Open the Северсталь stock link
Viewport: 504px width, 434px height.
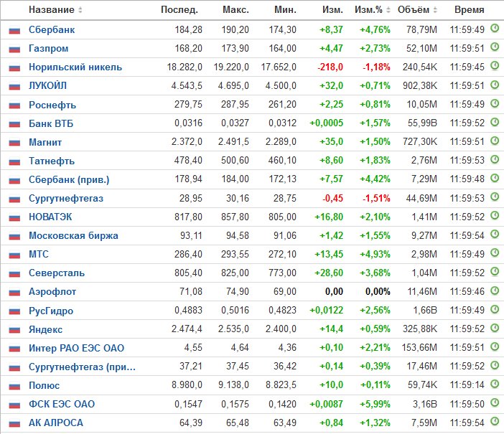click(57, 273)
